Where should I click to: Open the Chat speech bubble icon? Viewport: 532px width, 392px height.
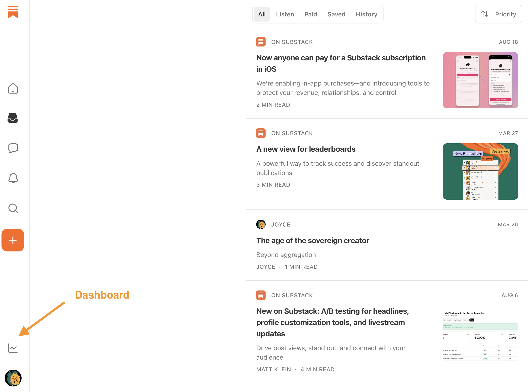13,148
